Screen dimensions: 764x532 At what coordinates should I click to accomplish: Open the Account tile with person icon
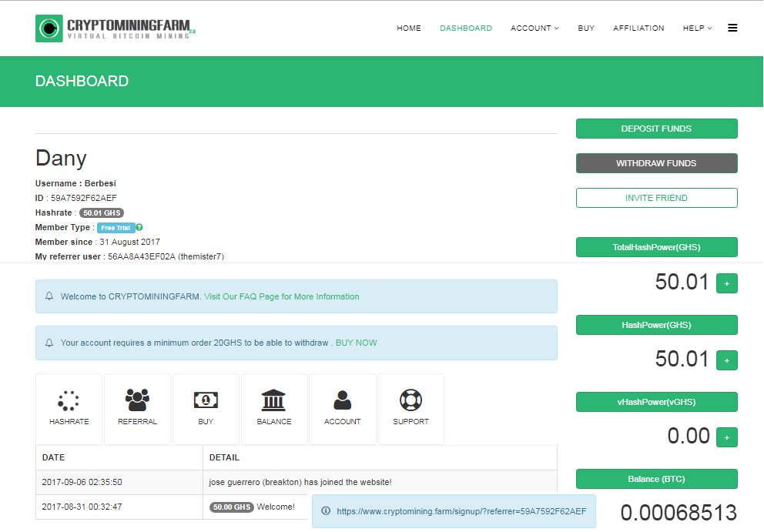tap(343, 409)
